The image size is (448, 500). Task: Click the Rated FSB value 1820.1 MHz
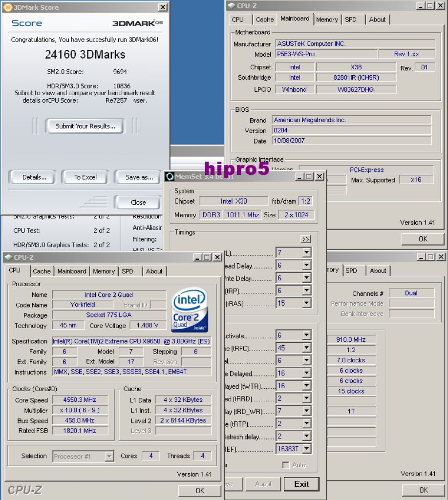pyautogui.click(x=80, y=431)
